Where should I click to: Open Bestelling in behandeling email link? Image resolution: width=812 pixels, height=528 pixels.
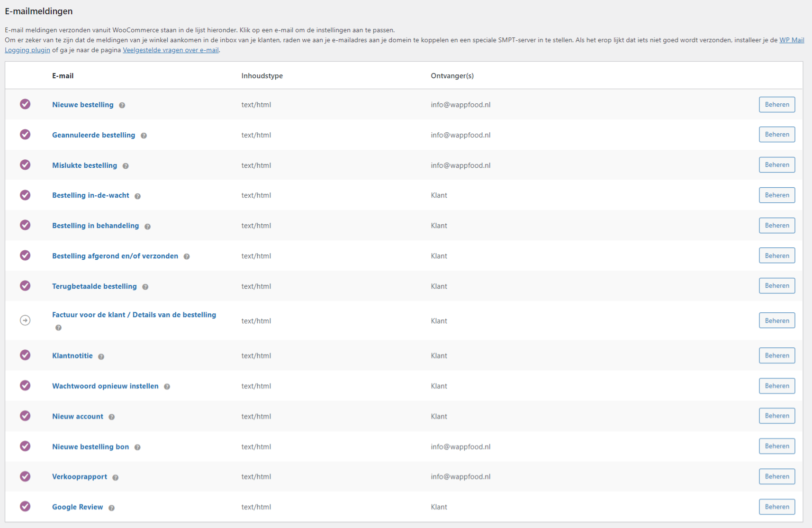point(95,226)
